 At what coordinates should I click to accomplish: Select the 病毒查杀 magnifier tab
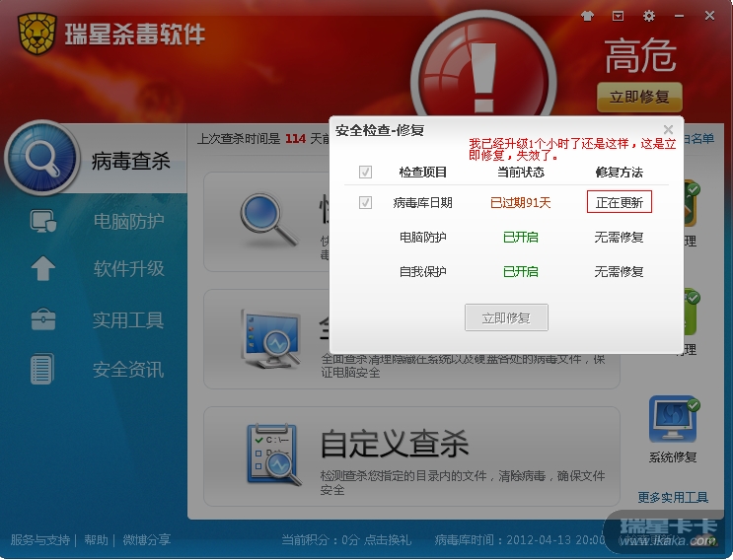point(95,159)
